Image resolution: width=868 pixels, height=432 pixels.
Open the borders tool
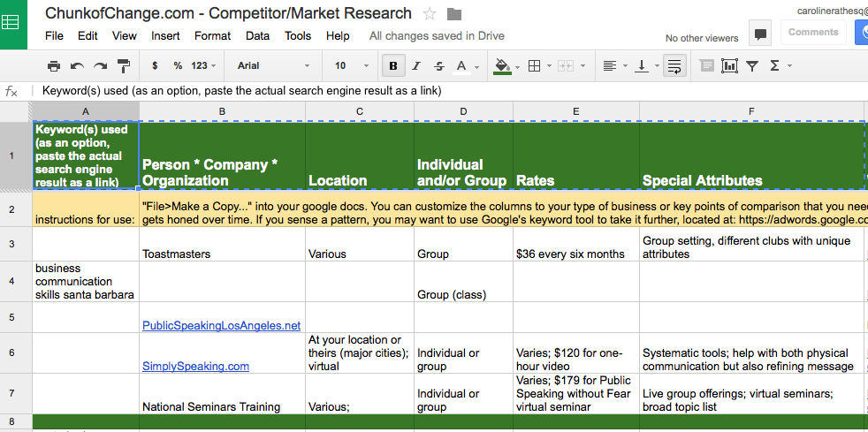click(x=534, y=66)
